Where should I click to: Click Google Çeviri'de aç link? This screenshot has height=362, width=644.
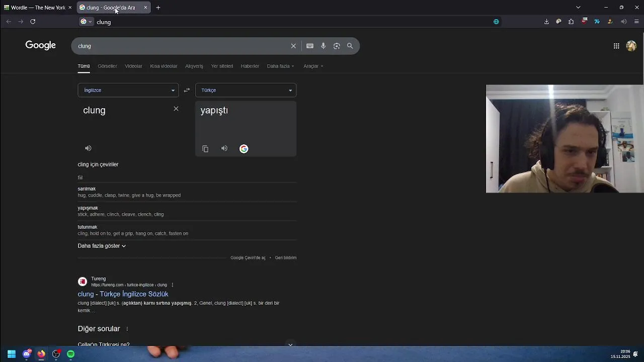[x=248, y=258]
